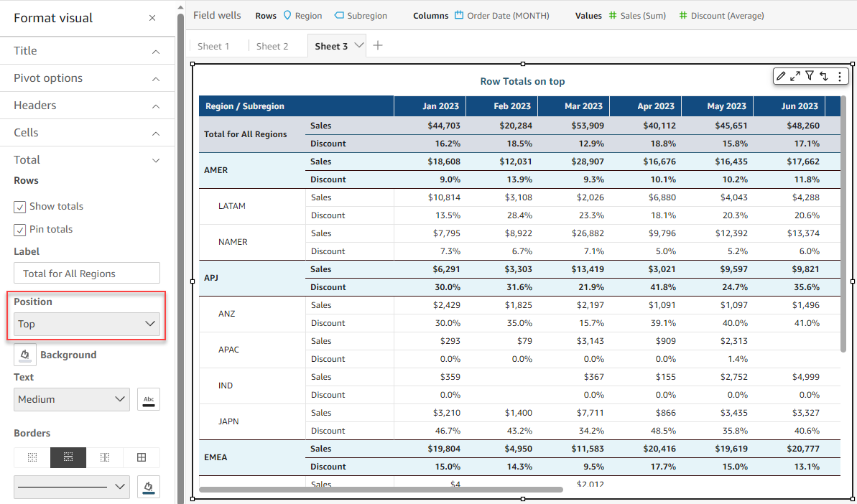Click the Jun 2023 column header
The height and width of the screenshot is (504, 857).
point(789,106)
